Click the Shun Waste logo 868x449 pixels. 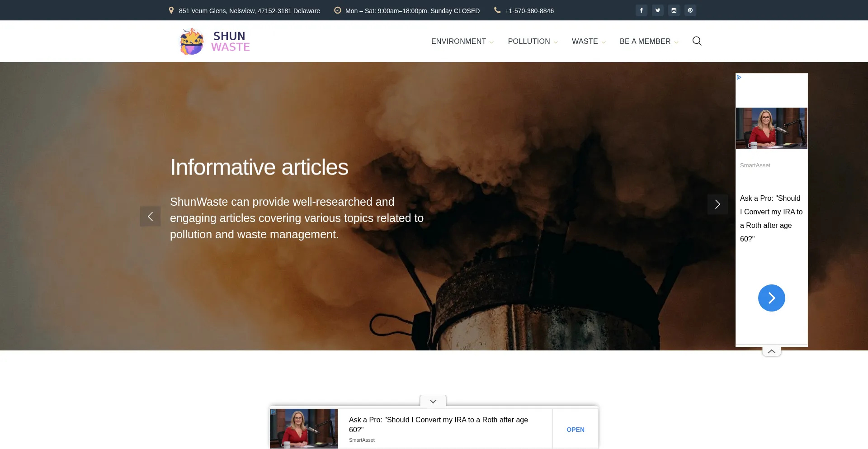point(215,41)
